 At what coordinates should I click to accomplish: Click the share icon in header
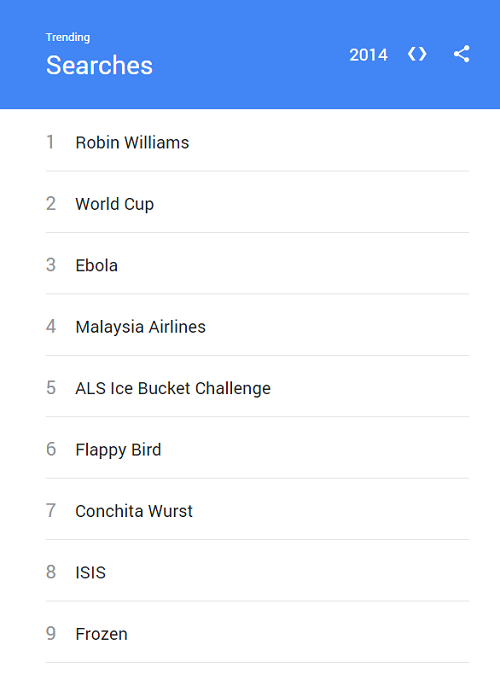461,54
